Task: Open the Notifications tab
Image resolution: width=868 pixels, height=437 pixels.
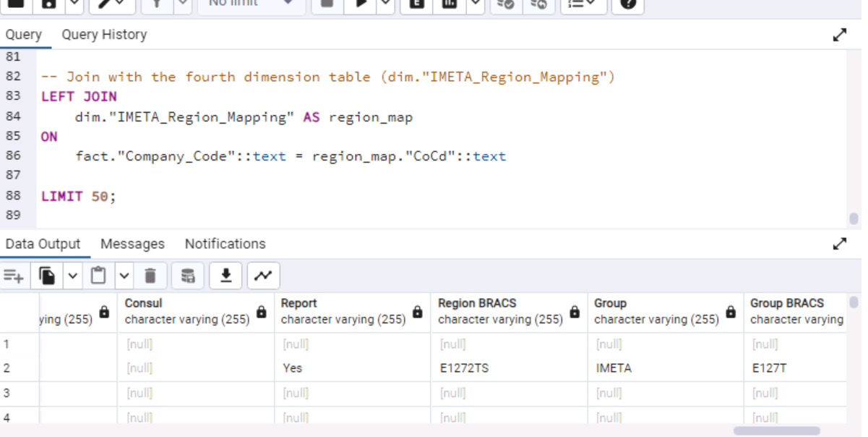Action: [x=225, y=244]
